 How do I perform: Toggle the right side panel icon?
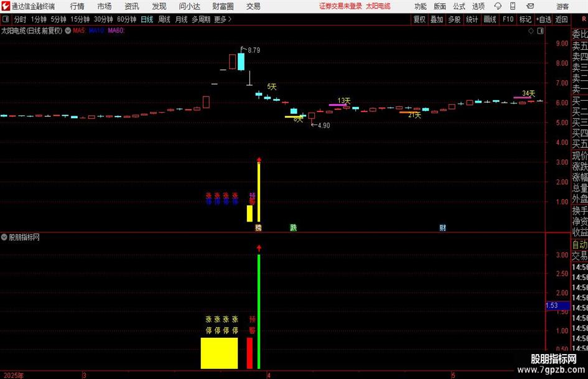point(540,31)
